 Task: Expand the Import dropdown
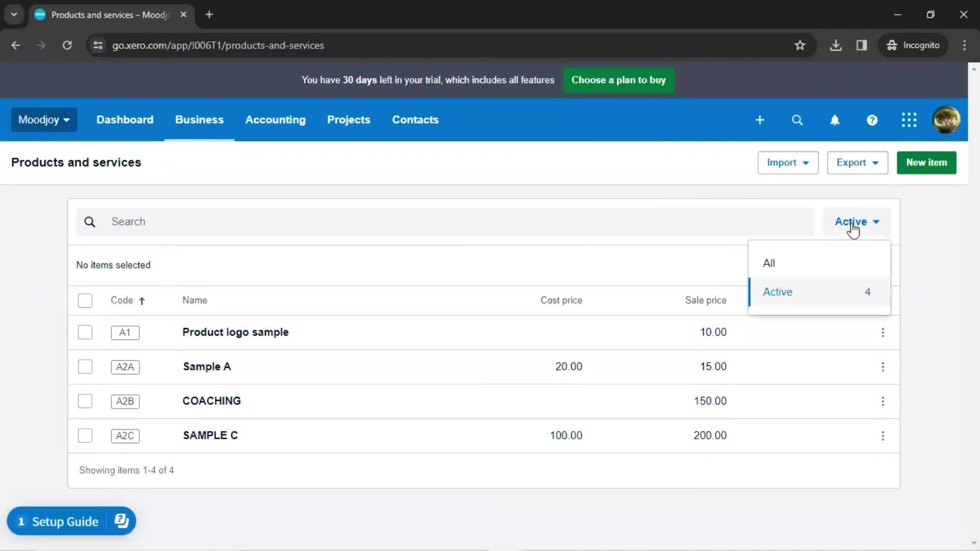point(788,163)
